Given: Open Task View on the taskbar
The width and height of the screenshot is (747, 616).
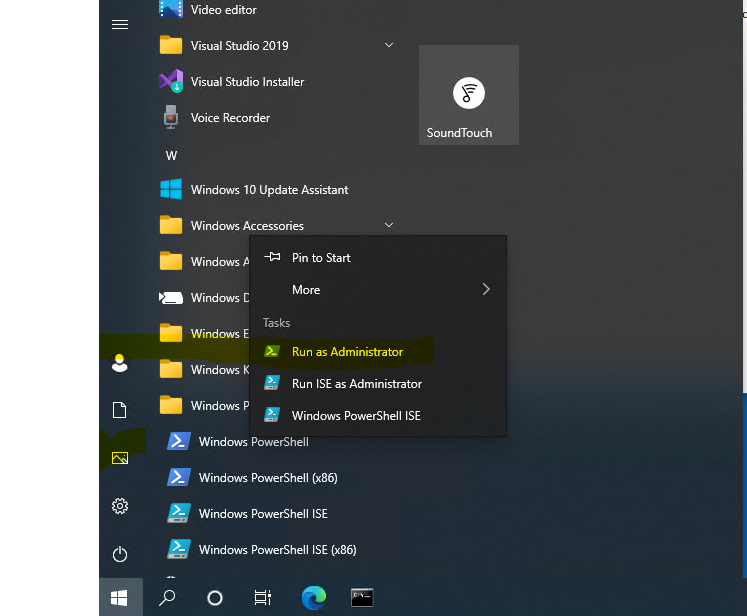Looking at the screenshot, I should point(262,597).
